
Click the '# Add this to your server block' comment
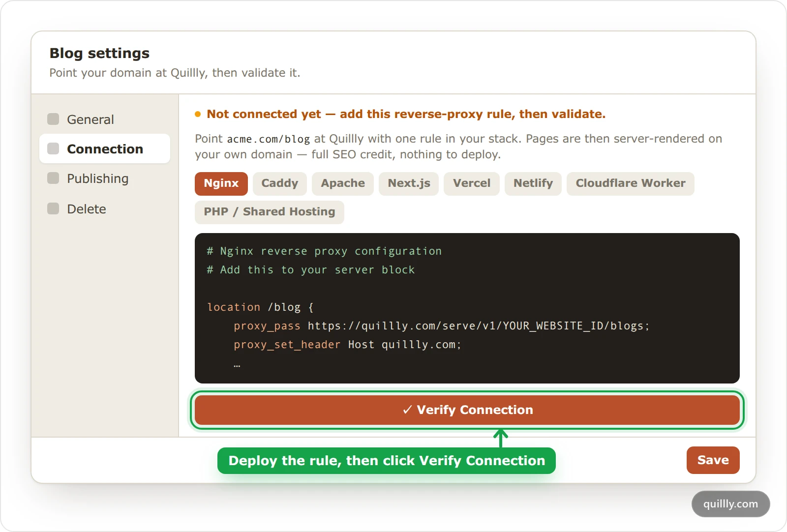click(311, 270)
